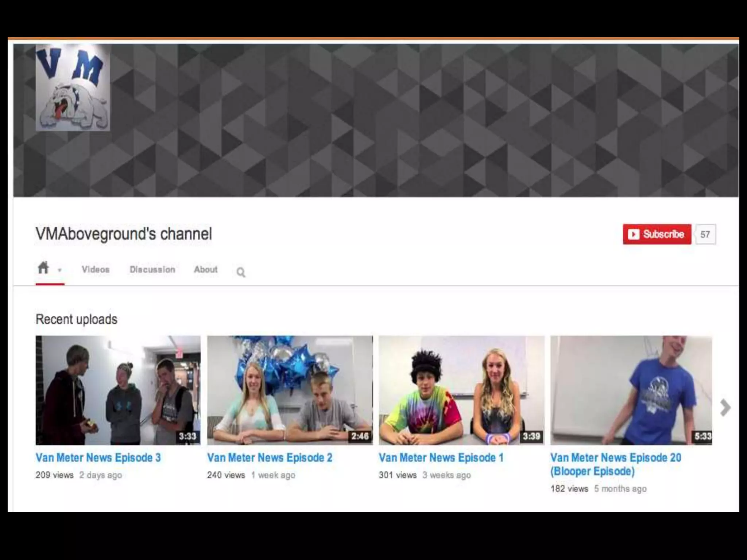
Task: Click Van Meter News Episode 1 title link
Action: pyautogui.click(x=441, y=458)
